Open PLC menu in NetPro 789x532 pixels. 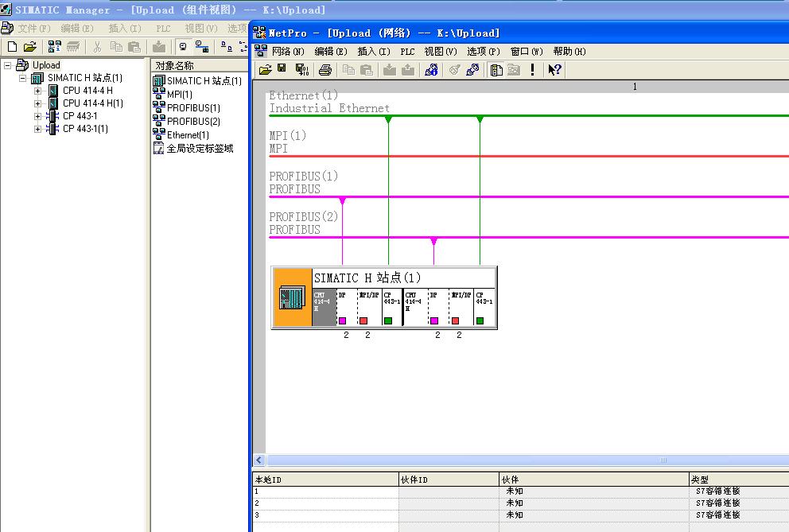407,52
